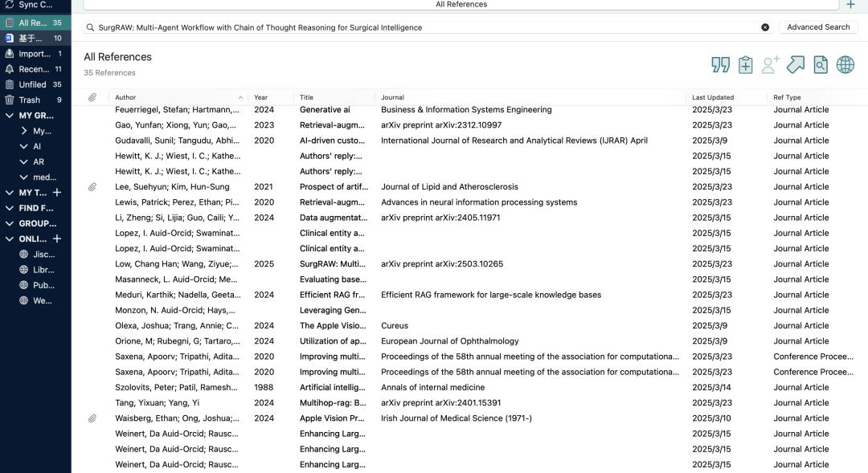868x473 pixels.
Task: Click the Insert Citation quote icon
Action: [x=720, y=65]
